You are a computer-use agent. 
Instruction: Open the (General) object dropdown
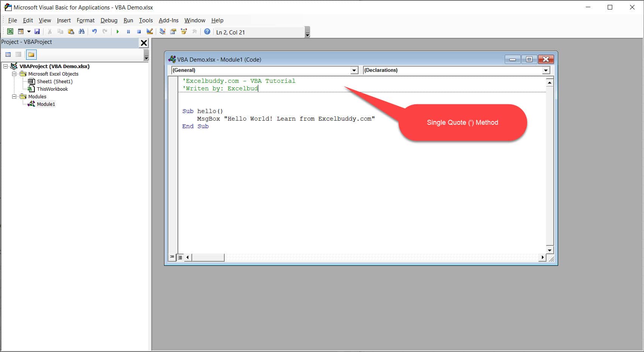(354, 70)
